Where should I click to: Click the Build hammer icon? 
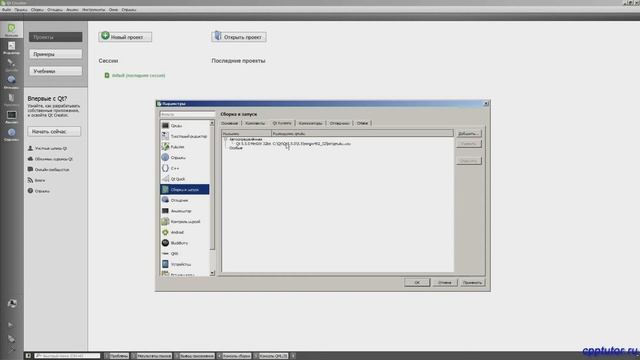point(11,349)
